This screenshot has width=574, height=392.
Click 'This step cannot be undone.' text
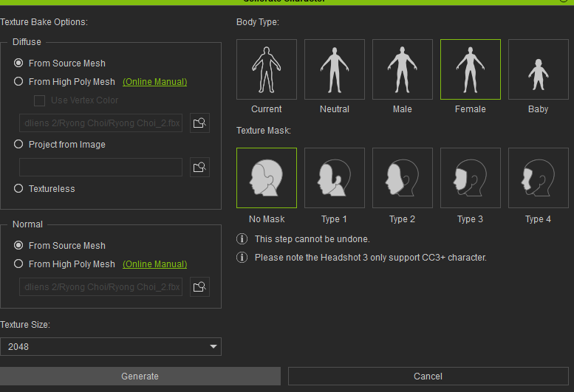[x=312, y=239]
